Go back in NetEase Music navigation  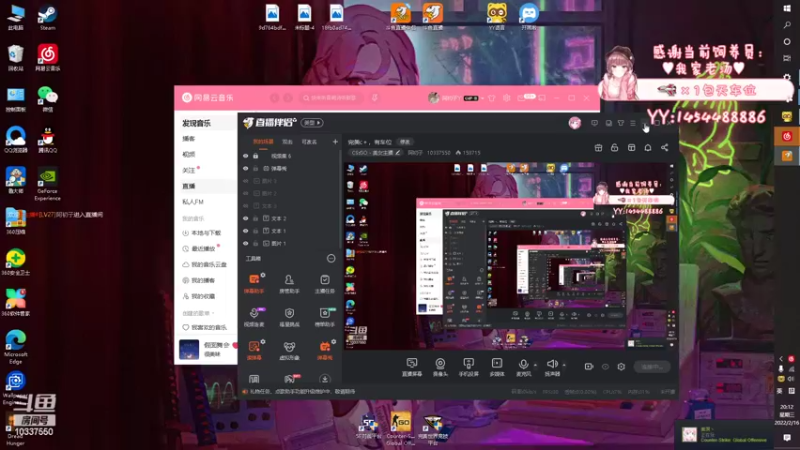point(274,97)
